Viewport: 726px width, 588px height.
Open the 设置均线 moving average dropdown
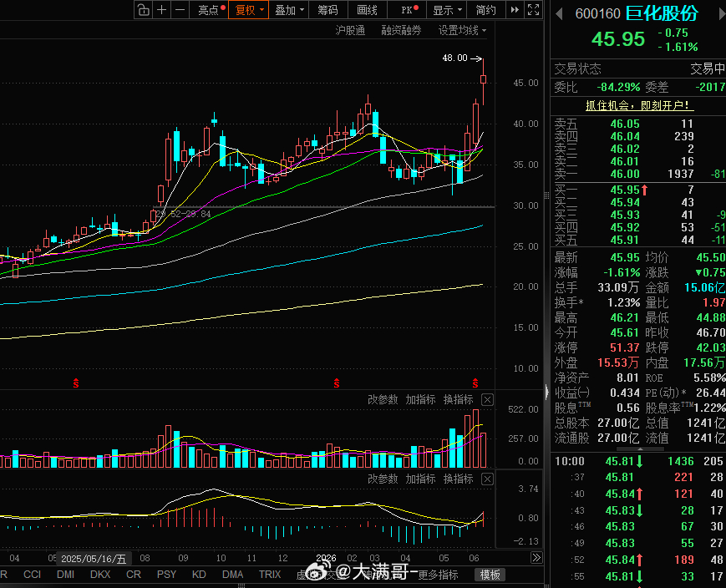[462, 31]
